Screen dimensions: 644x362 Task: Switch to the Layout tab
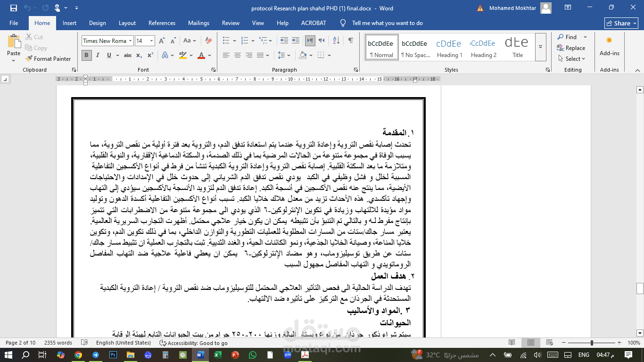127,23
